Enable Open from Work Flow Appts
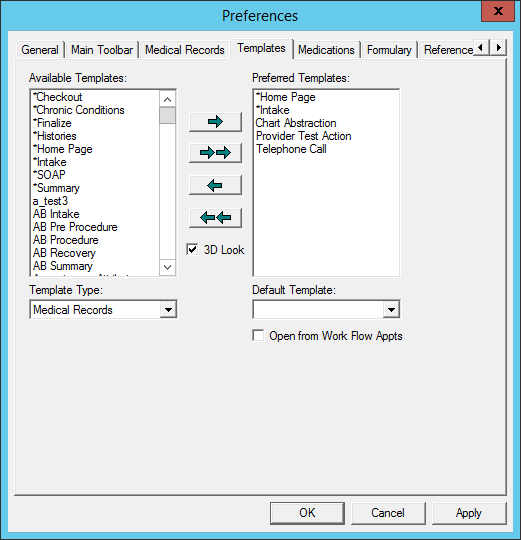The image size is (521, 540). point(258,335)
